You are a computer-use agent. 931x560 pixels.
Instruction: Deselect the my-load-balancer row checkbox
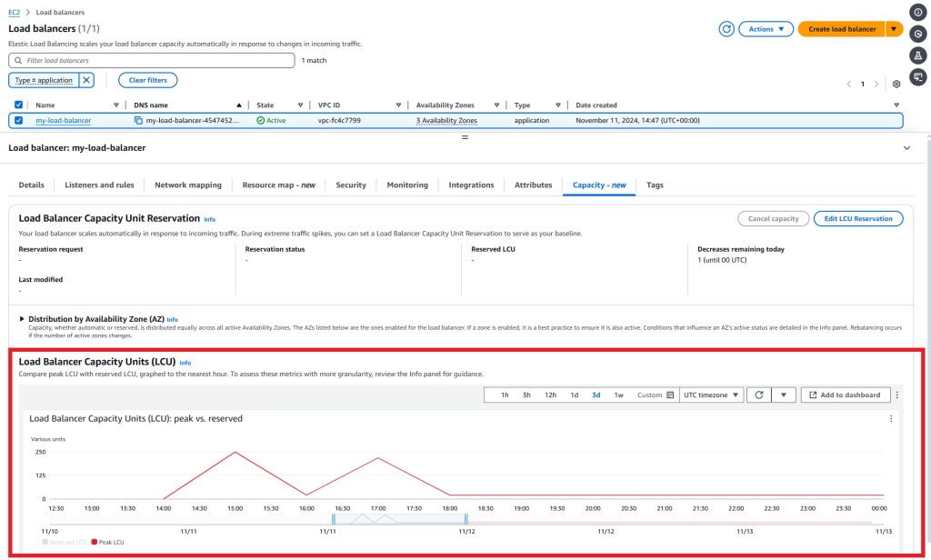(18, 119)
